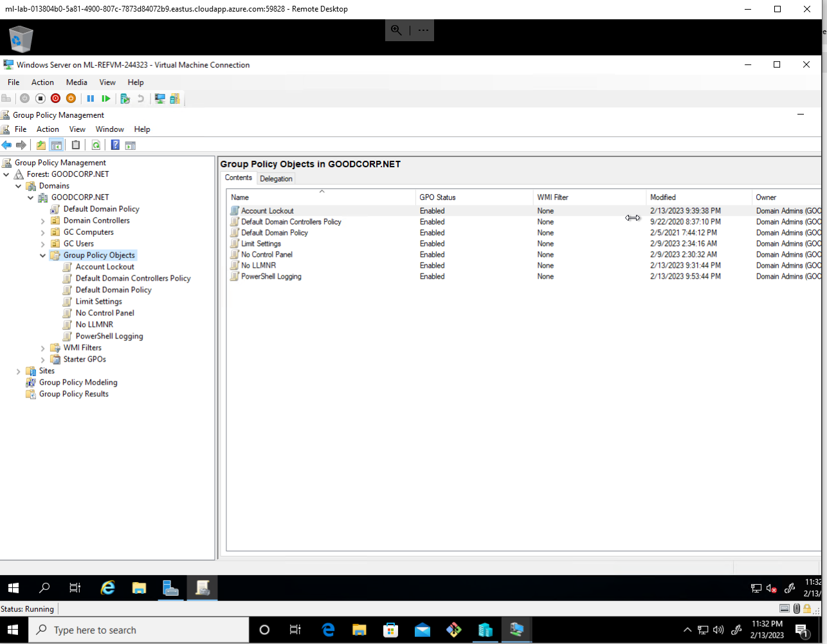Viewport: 827px width, 644px height.
Task: Sort by the Name column header
Action: coord(322,198)
